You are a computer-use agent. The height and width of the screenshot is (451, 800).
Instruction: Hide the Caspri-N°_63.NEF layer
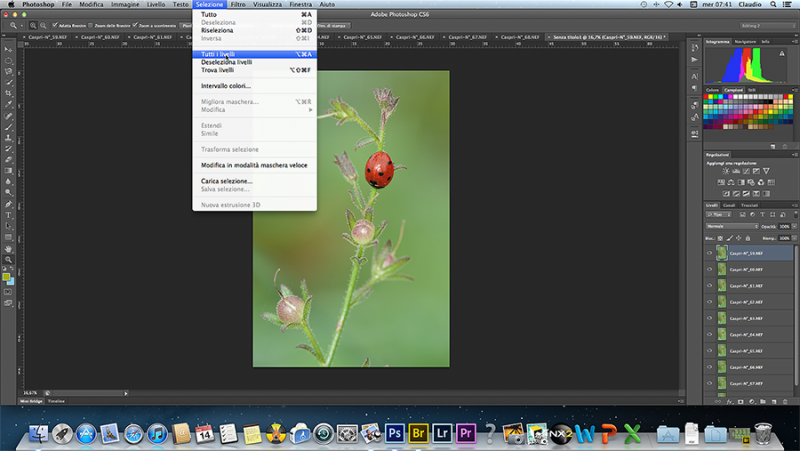pos(709,318)
